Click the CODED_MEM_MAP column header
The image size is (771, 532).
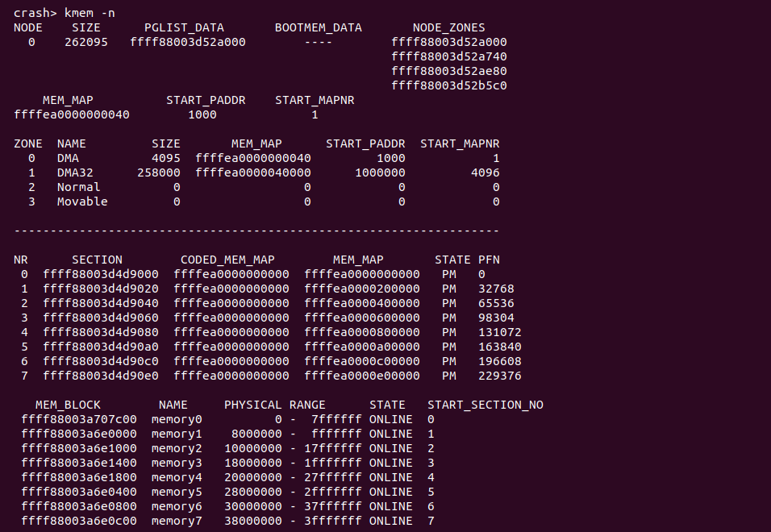[x=227, y=260]
